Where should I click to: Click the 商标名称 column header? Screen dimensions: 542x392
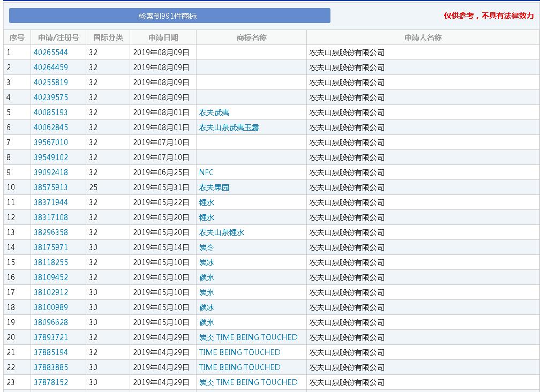point(252,37)
